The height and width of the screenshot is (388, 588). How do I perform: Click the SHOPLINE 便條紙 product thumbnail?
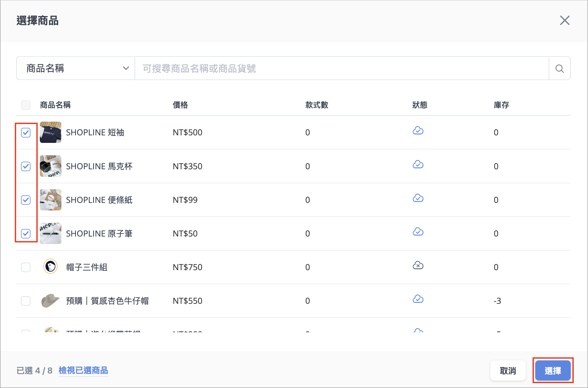click(x=51, y=200)
